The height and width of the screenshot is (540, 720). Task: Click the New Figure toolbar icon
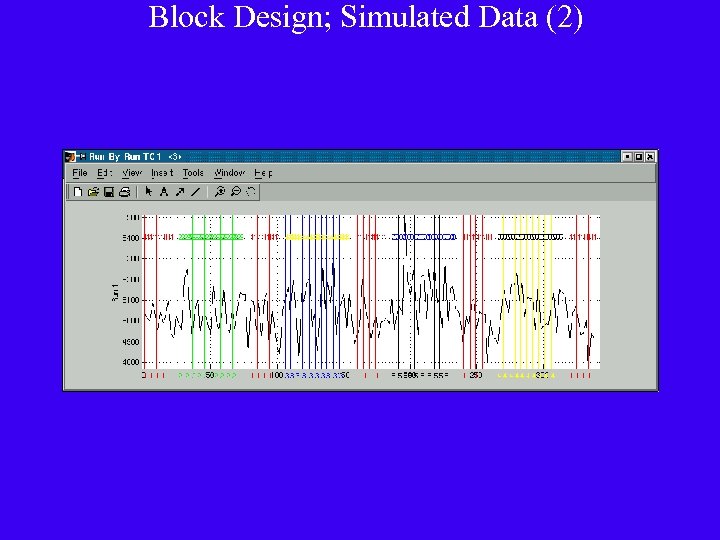tap(78, 192)
